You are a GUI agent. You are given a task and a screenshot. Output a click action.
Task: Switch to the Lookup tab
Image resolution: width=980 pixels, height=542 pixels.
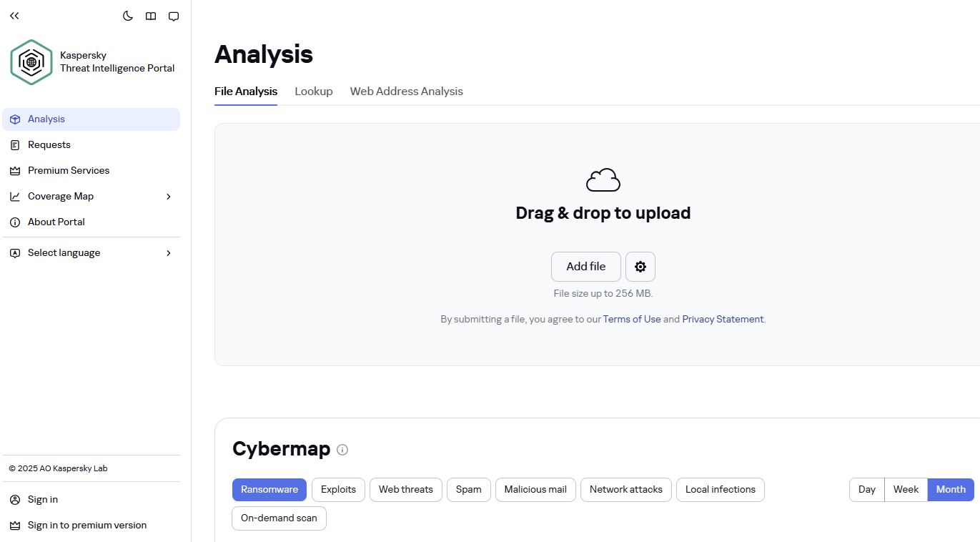314,91
